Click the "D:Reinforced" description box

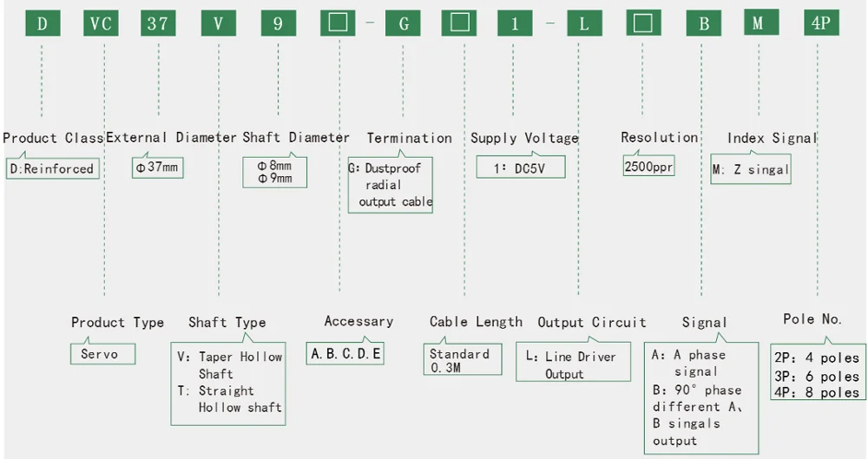[x=52, y=169]
